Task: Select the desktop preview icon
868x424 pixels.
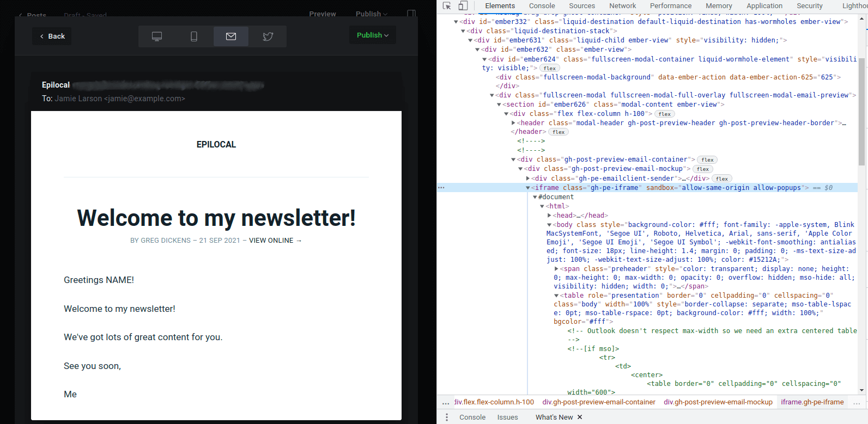Action: coord(157,36)
